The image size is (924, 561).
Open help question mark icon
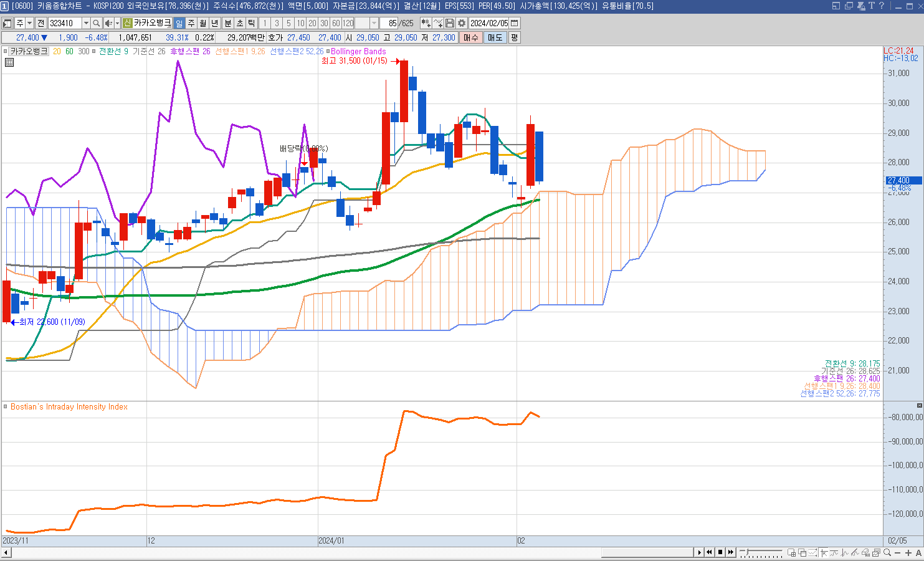[881, 6]
